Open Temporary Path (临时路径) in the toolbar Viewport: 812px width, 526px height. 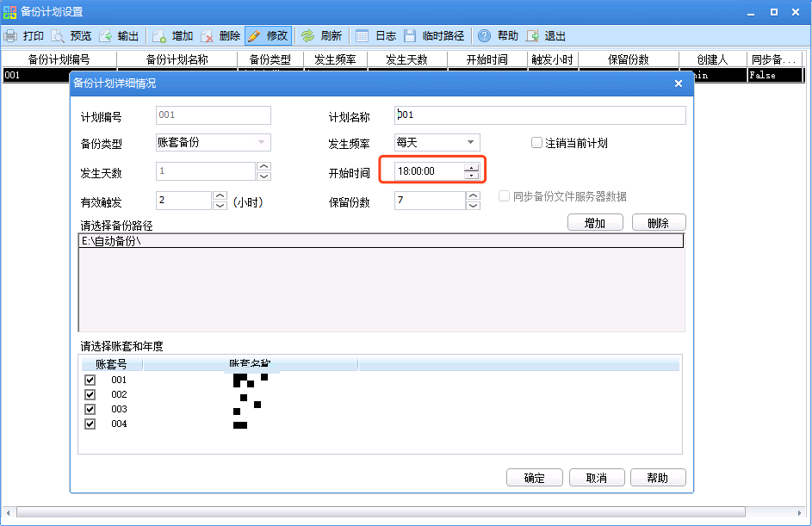tap(410, 36)
